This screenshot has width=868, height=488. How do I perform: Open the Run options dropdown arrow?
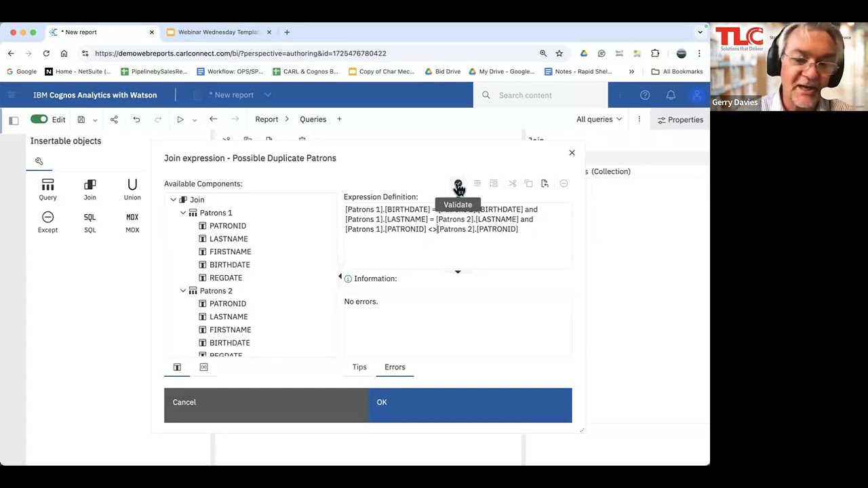(195, 120)
